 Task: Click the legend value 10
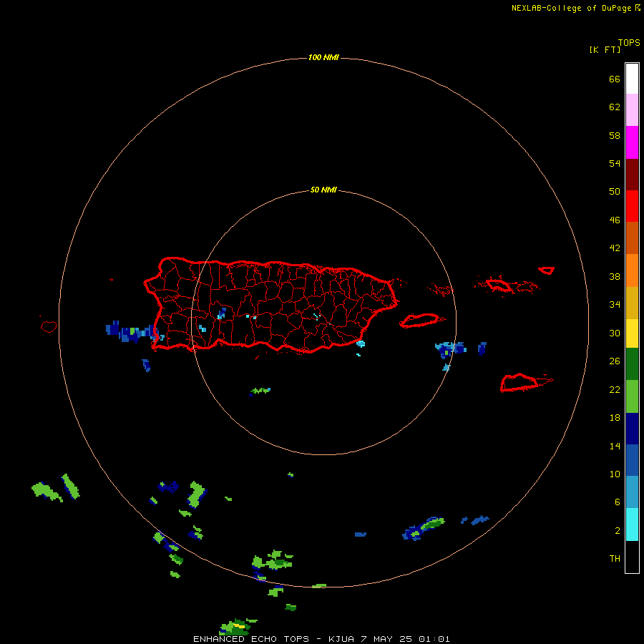[615, 474]
